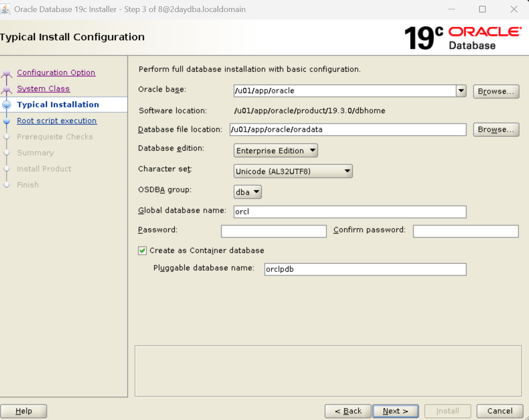Screen dimensions: 529x420
Task: Click the Root script execution step bullet
Action: 6,121
